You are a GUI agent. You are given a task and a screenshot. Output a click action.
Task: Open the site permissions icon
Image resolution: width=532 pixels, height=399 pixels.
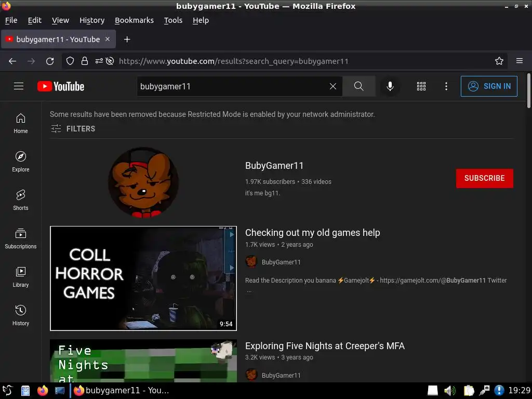coord(99,61)
